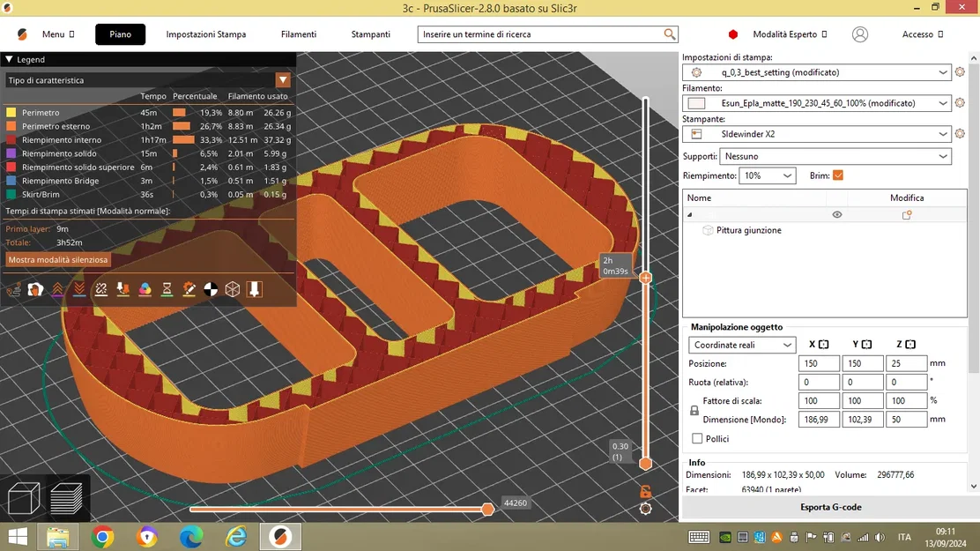The image size is (980, 551).
Task: Toggle seams visibility icon in legend
Action: 101,289
